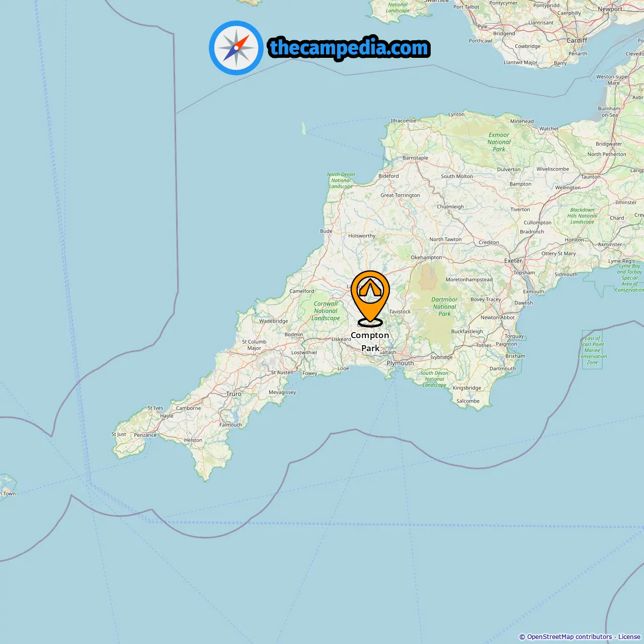Select the Tavistock town label
The image size is (644, 644).
click(400, 312)
